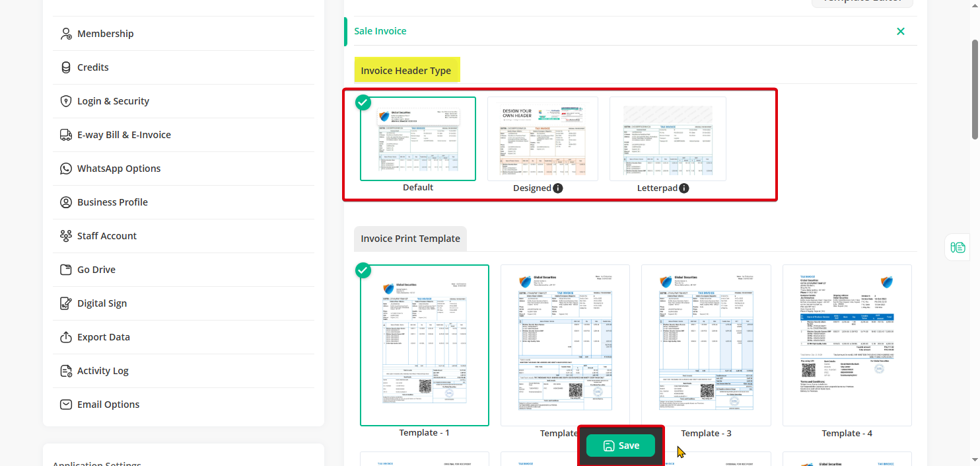View the Activity Log

tap(184, 371)
